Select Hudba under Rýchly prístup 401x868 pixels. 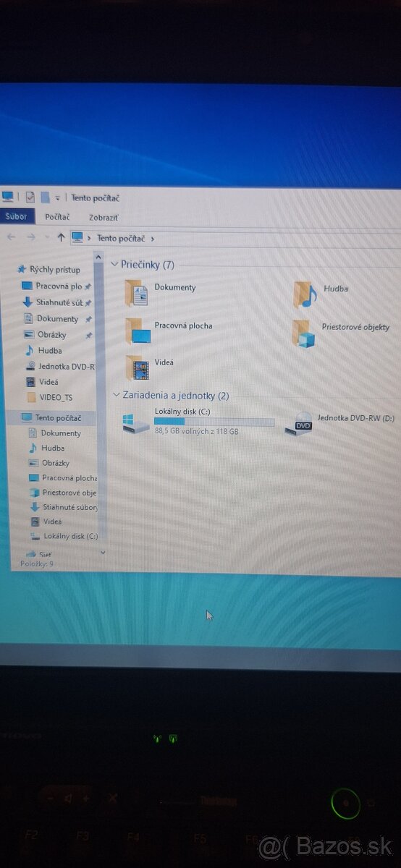(49, 351)
